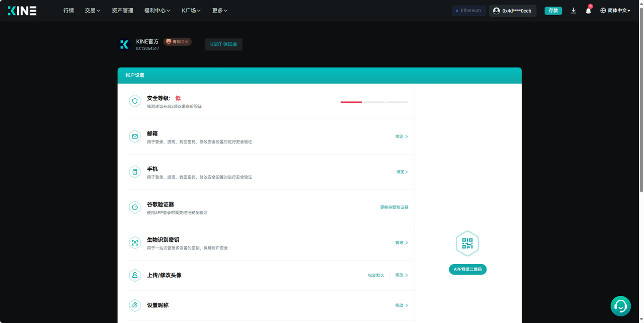Click the APP login QR code icon

pos(467,244)
